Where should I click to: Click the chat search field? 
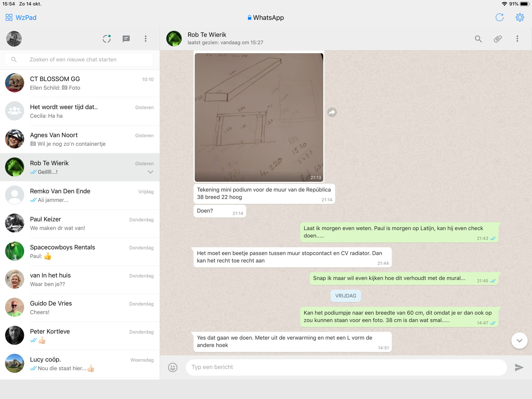[79, 59]
